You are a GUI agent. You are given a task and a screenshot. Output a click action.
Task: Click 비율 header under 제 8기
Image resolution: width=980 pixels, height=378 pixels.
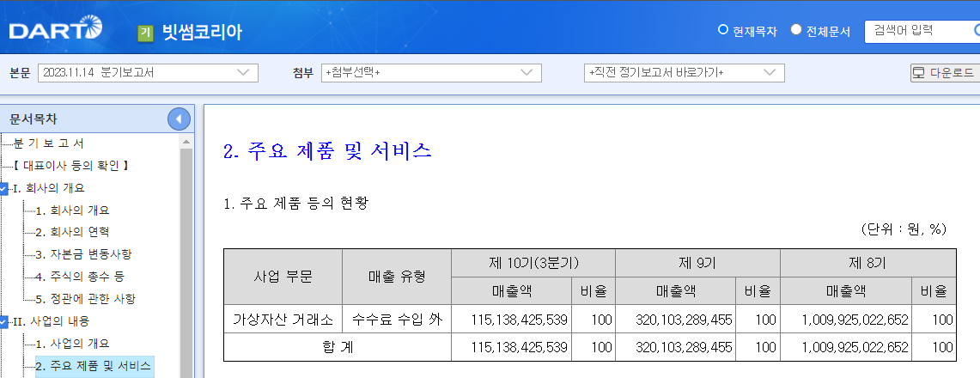click(x=933, y=291)
